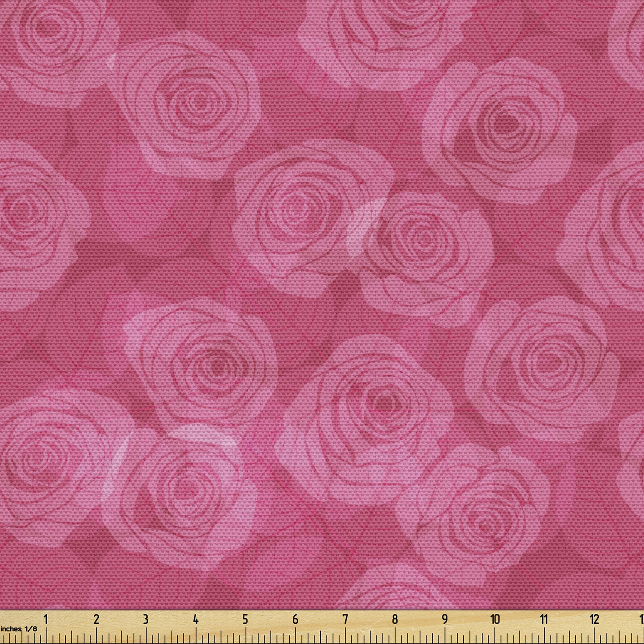This screenshot has height=644, width=644.
Task: Click the number 8 on the ruler
Action: 395,619
